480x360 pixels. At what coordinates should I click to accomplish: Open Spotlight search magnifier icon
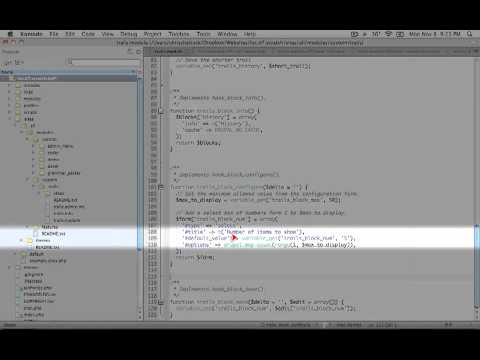pyautogui.click(x=470, y=34)
